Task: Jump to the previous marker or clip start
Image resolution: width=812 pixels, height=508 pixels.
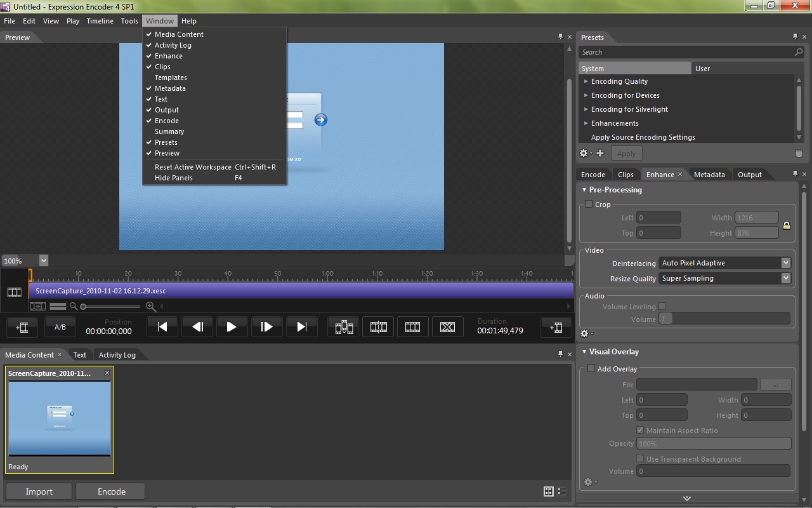Action: pyautogui.click(x=162, y=327)
